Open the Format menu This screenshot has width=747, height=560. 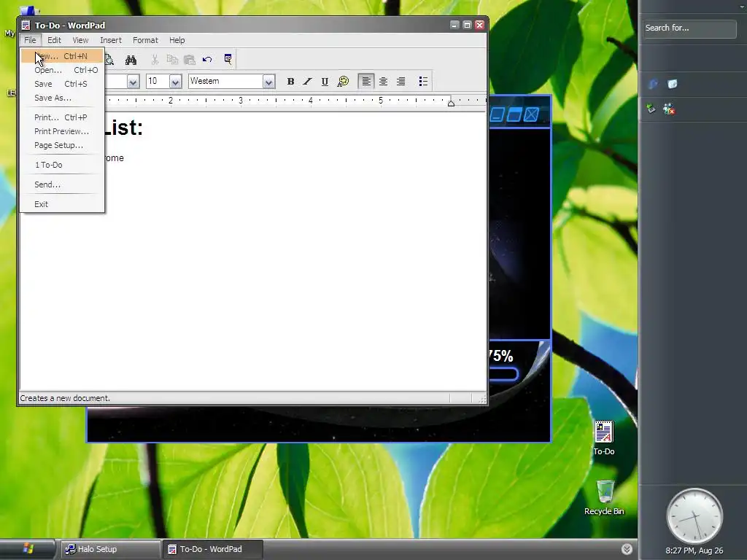click(x=145, y=40)
